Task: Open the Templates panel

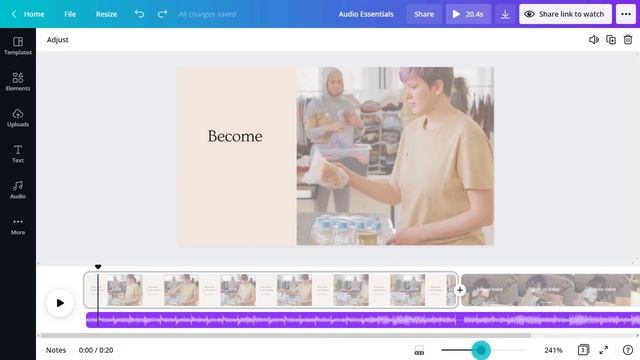Action: click(18, 46)
